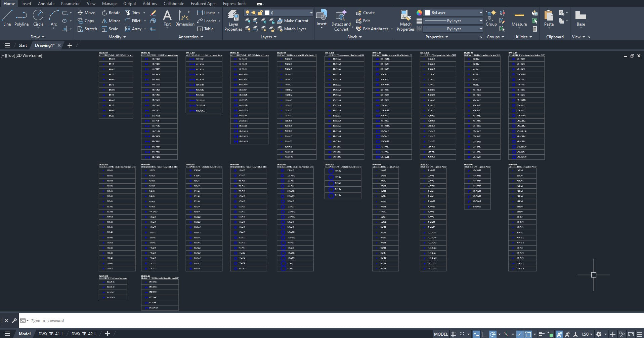Open the ByLayer color dropdown

454,13
